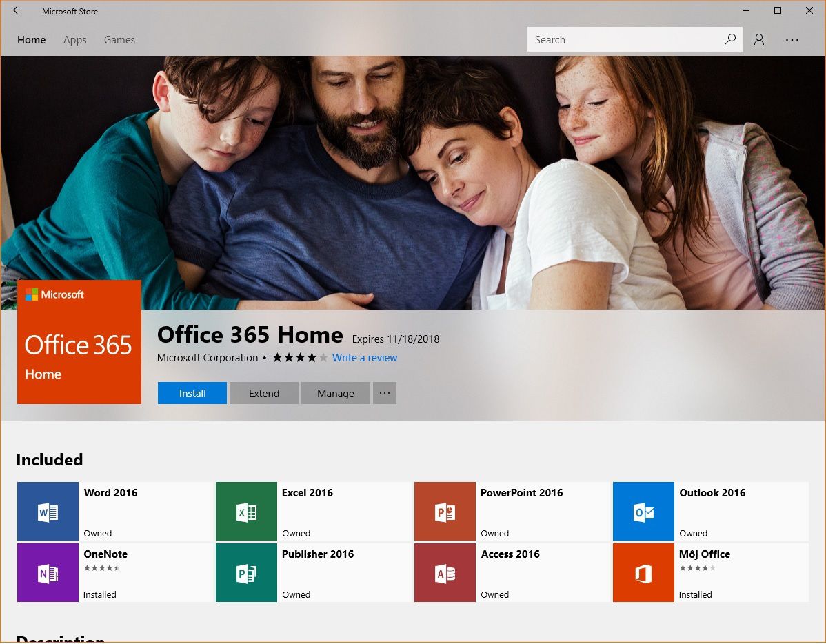Go back using the back arrow
The height and width of the screenshot is (644, 826).
click(17, 10)
